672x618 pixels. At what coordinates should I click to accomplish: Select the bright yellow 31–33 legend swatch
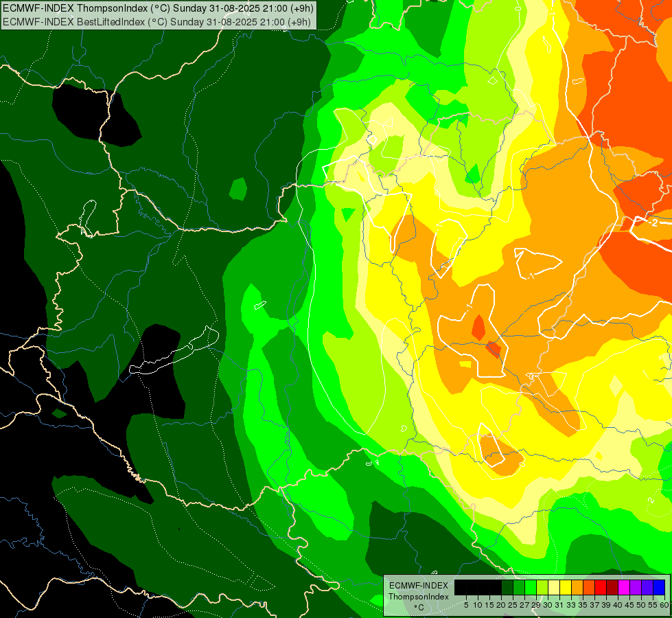coord(566,587)
